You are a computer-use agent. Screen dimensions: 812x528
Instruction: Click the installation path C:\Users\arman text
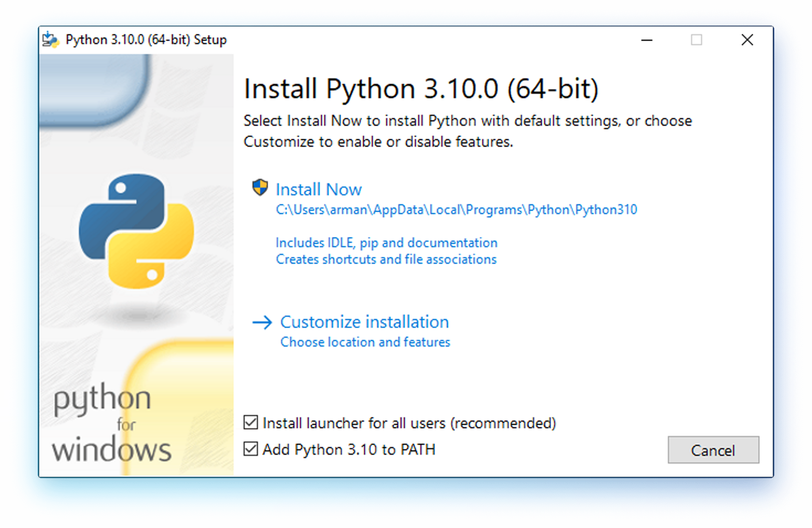click(456, 210)
